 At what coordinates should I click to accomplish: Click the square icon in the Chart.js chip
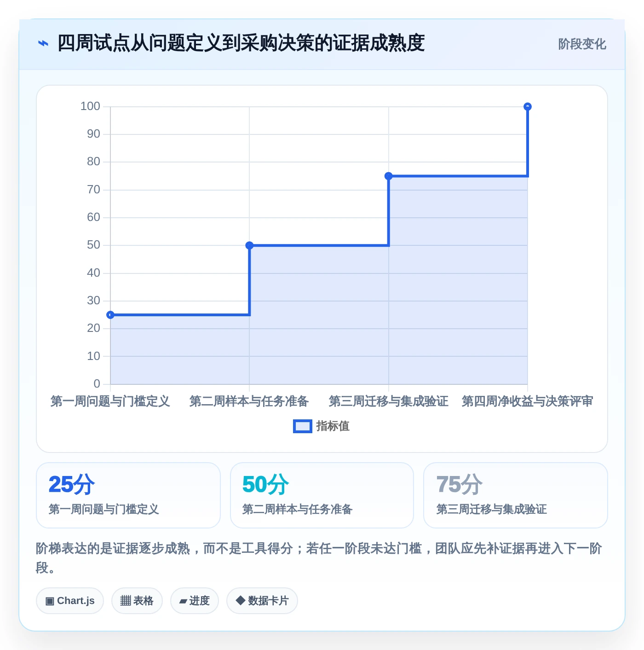(50, 601)
